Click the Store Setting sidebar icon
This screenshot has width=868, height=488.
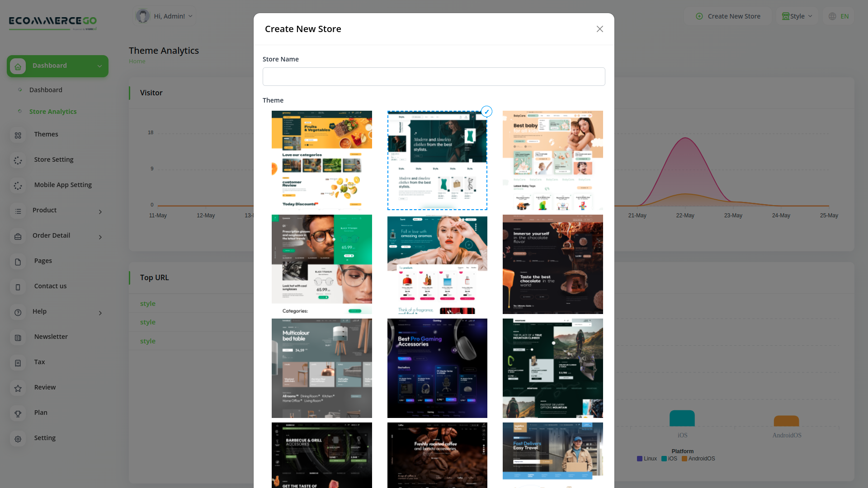tap(18, 160)
